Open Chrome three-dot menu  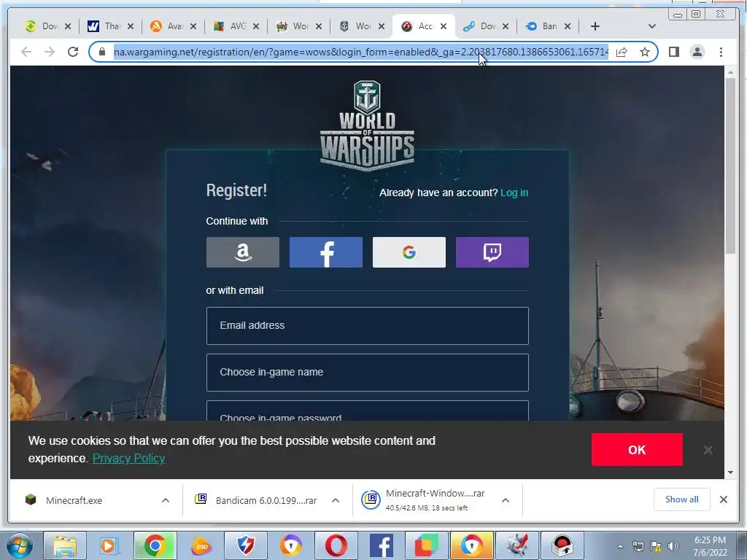click(x=721, y=52)
